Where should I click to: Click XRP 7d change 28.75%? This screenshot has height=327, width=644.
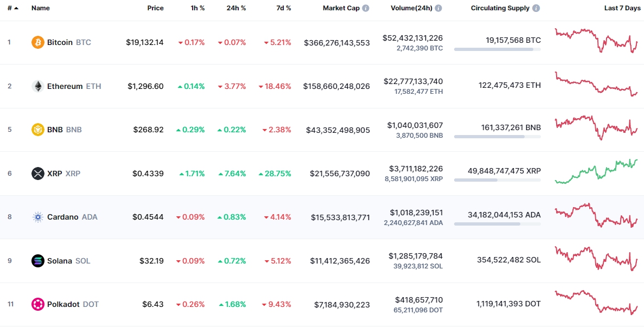click(275, 174)
